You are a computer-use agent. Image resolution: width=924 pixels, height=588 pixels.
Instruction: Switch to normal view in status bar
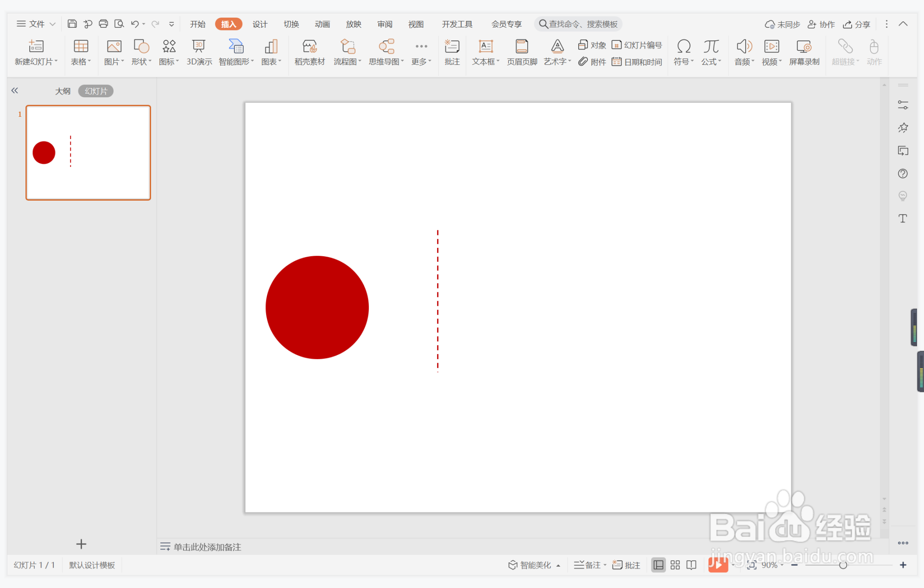coord(658,565)
